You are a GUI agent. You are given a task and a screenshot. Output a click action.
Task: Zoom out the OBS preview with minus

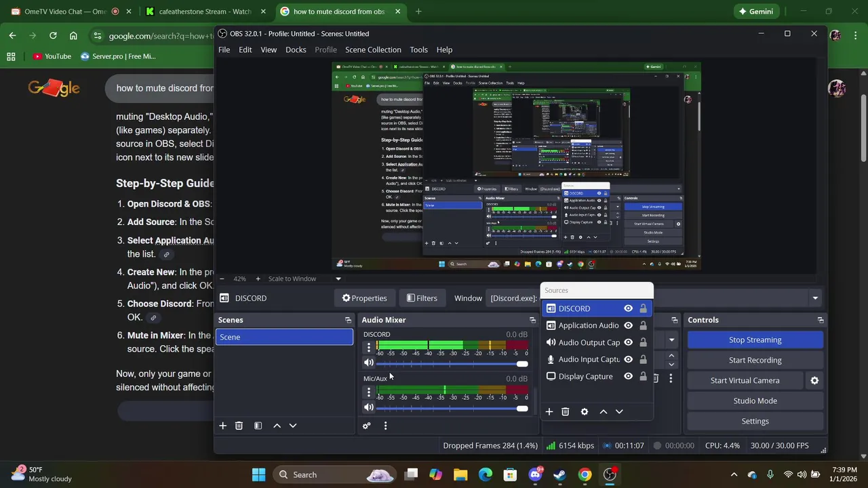[222, 279]
